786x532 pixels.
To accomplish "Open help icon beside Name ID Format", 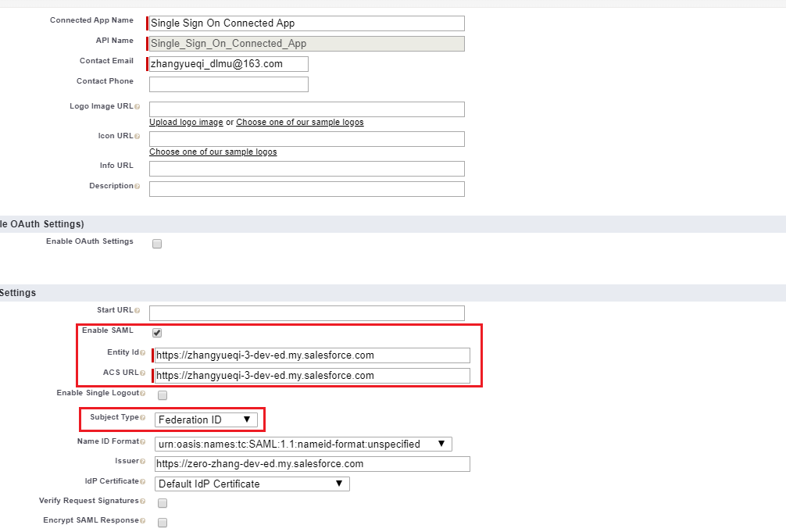I will click(x=143, y=442).
